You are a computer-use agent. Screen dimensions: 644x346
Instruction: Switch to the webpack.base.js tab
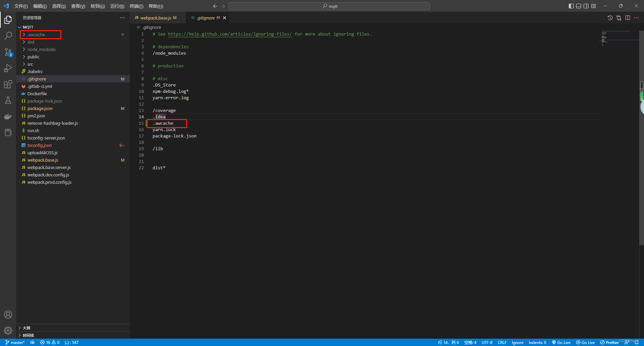click(156, 17)
